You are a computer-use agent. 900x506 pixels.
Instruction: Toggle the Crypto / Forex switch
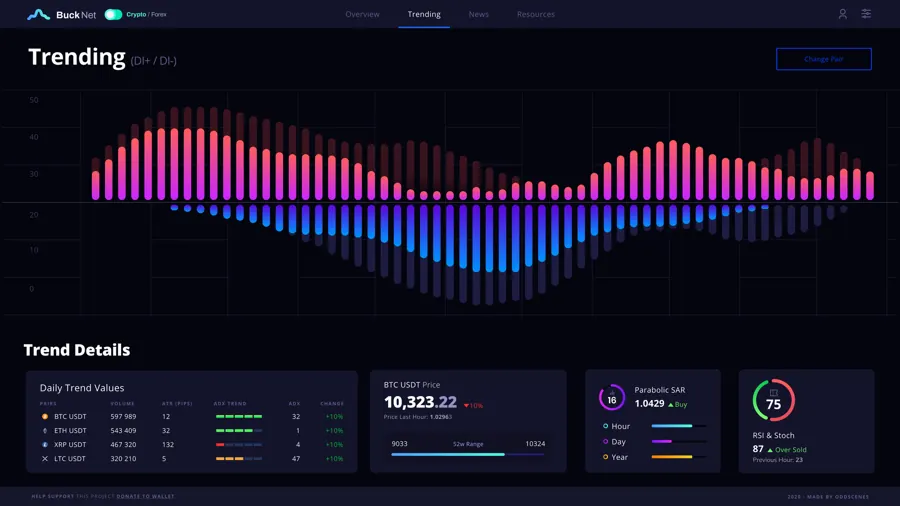point(113,14)
